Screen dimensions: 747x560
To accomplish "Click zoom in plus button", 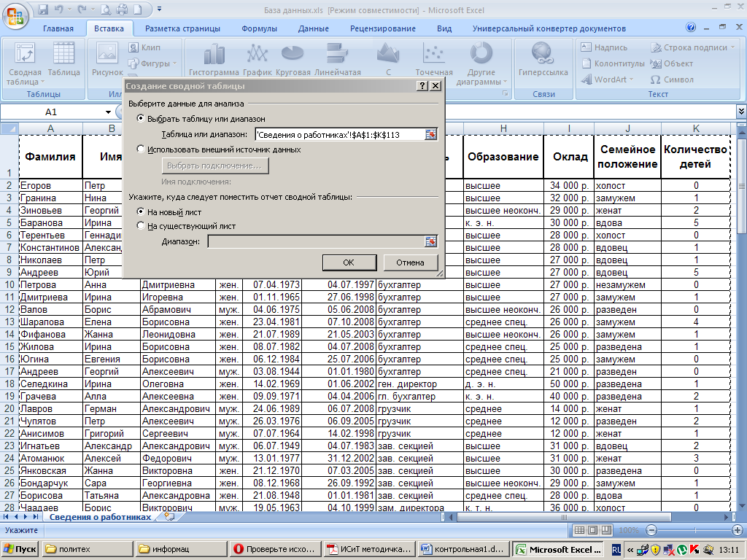I will (737, 530).
